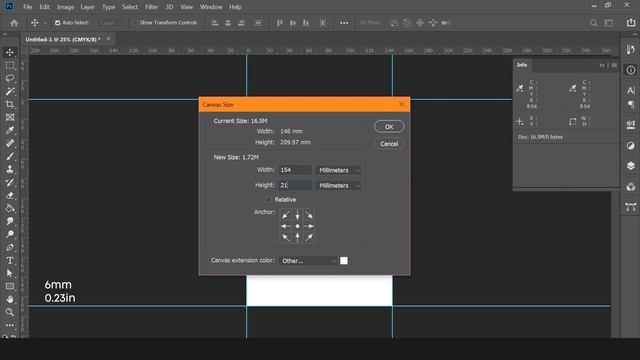Click the Share icon at top right

pyautogui.click(x=631, y=23)
